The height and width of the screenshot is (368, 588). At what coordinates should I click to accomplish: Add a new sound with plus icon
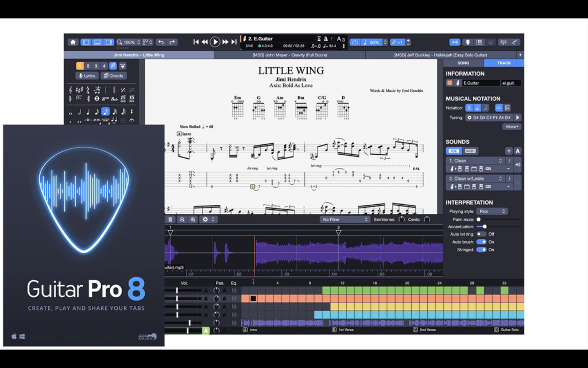pos(509,151)
